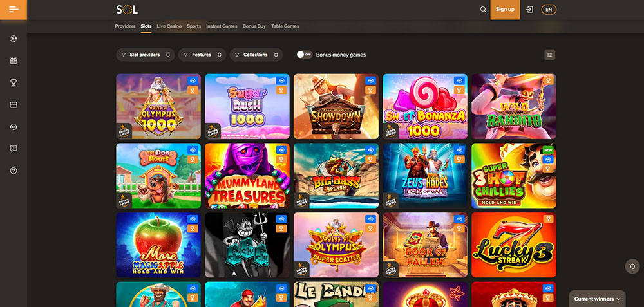Open the calendar sidebar icon
Viewport: 644px width, 307px height.
click(x=14, y=105)
